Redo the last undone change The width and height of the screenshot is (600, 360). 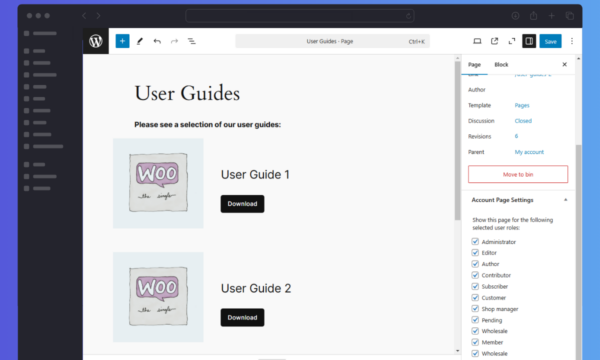(174, 41)
